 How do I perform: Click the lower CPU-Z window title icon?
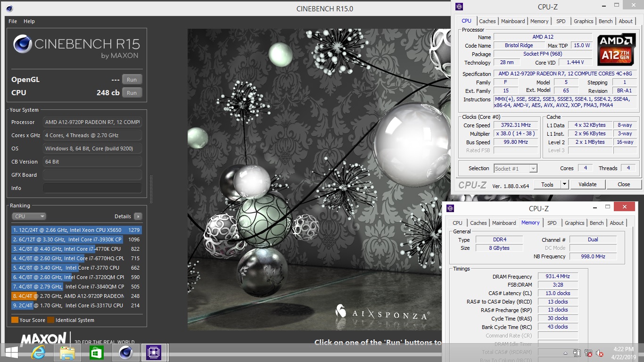pos(450,208)
